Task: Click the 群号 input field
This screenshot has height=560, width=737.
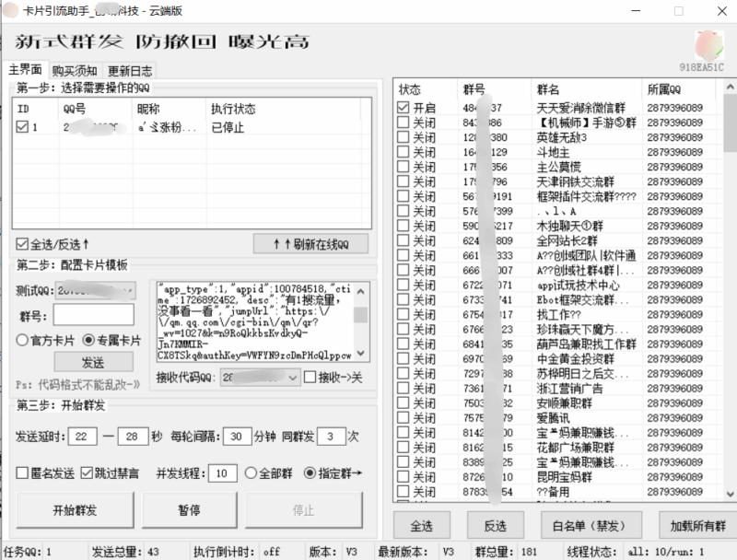Action: tap(94, 314)
